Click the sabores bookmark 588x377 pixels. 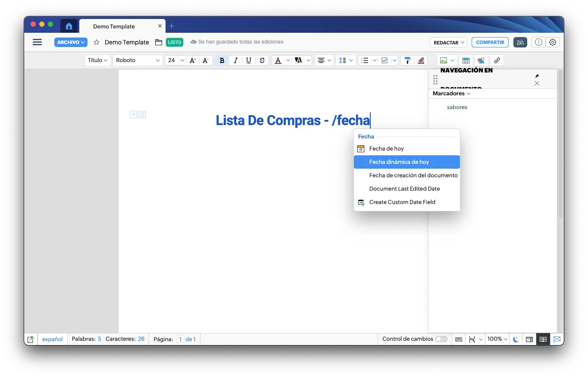[x=457, y=107]
